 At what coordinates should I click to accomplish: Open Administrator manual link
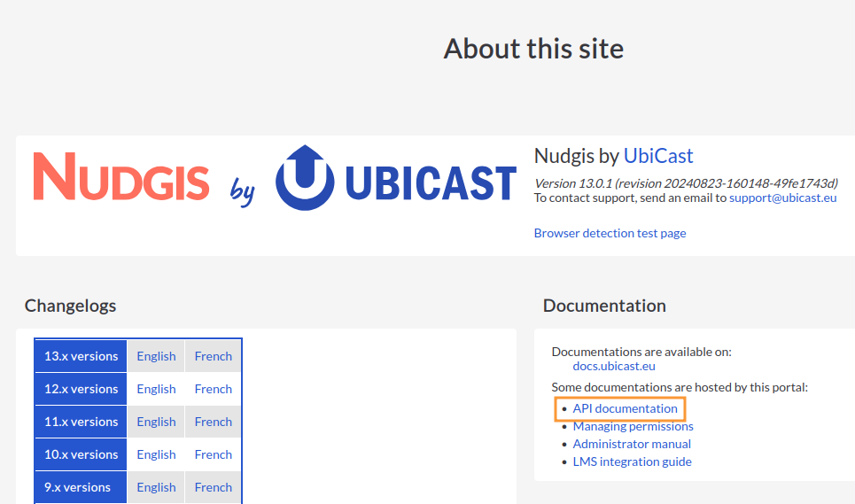tap(632, 444)
